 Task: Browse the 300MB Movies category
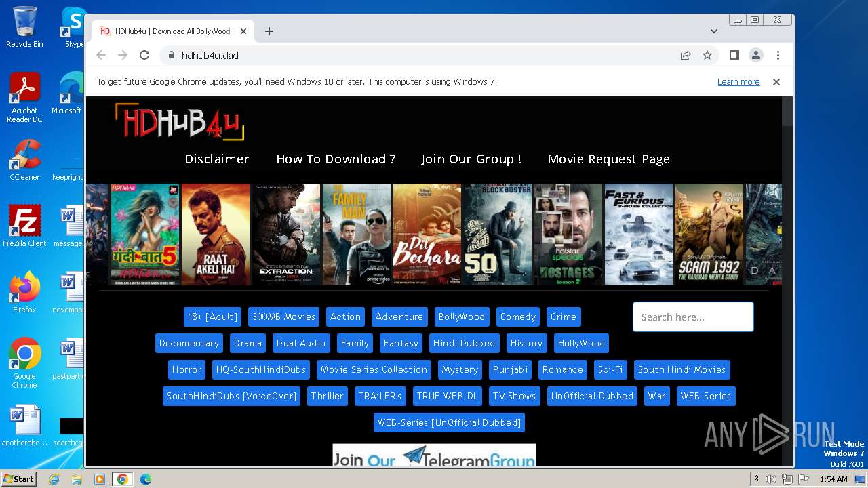(x=283, y=317)
